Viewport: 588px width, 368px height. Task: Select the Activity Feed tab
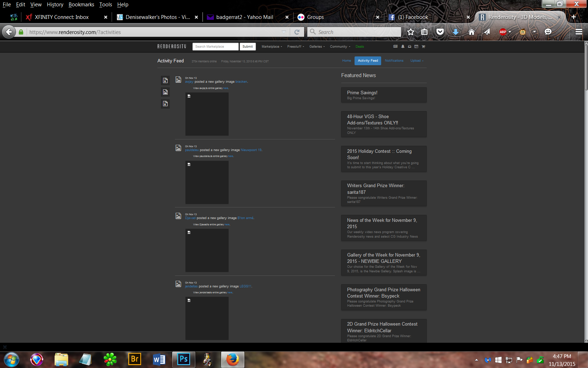click(368, 61)
